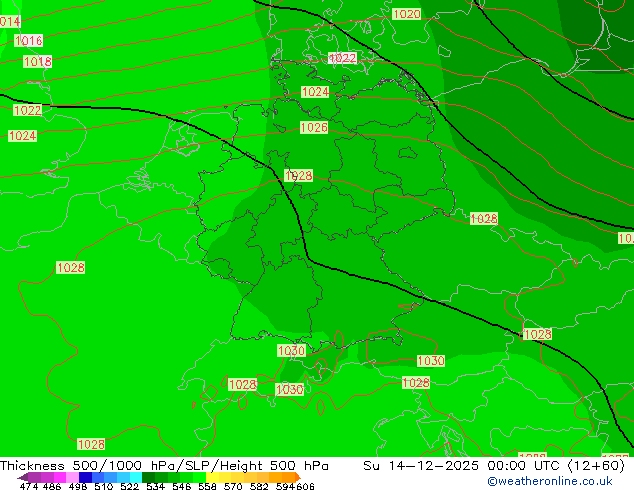This screenshot has width=634, height=490.
Task: Click the right arrow tip of the color scale
Action: pyautogui.click(x=299, y=477)
